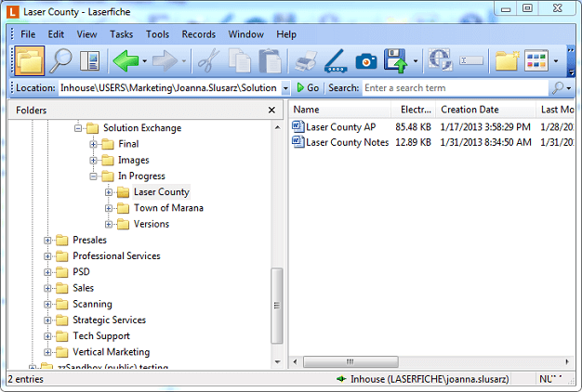Click the folder tree scroll up arrow
This screenshot has height=392, width=582.
tap(277, 127)
